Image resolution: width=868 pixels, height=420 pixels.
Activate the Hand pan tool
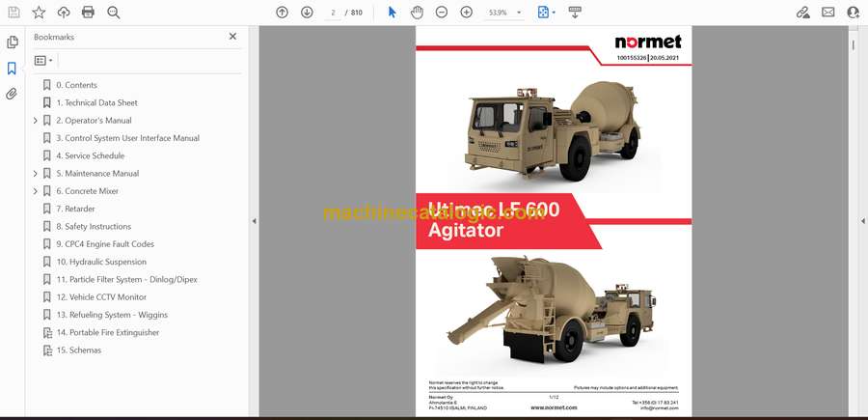(417, 13)
